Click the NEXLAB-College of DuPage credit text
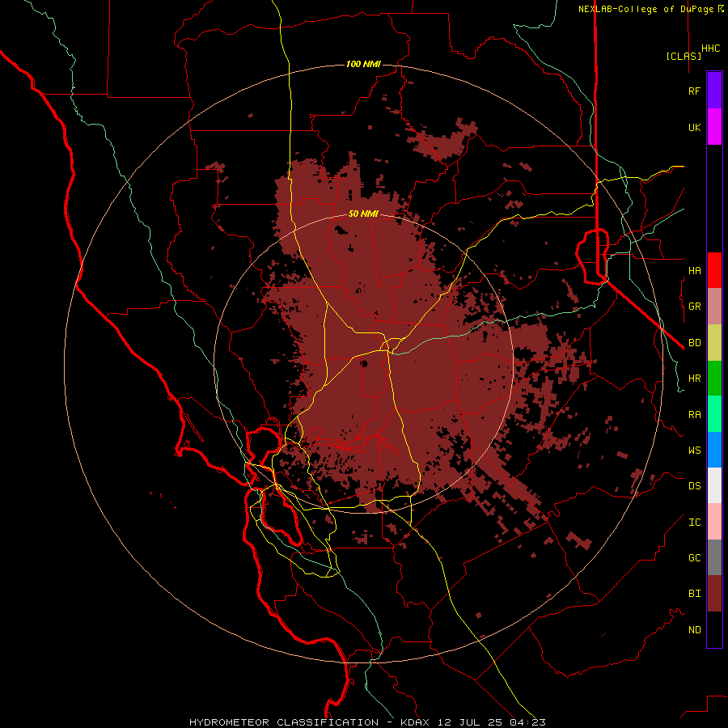This screenshot has height=728, width=728. pos(646,9)
